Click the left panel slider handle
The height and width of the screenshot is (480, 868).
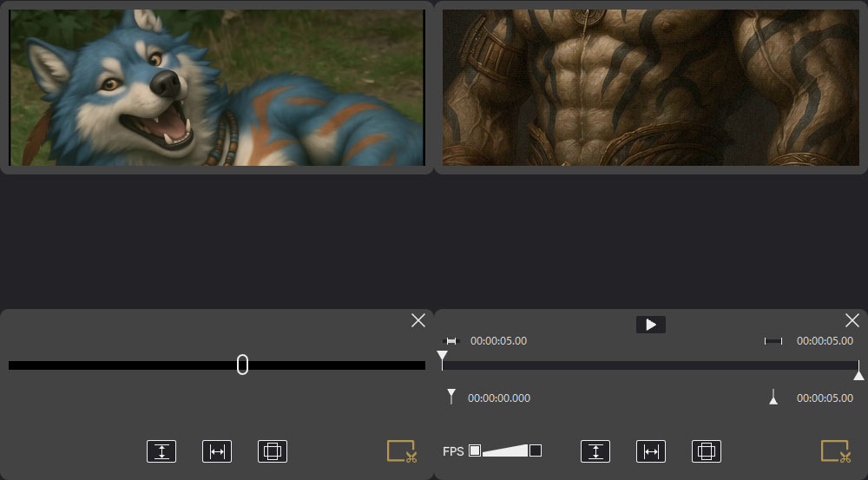point(242,365)
